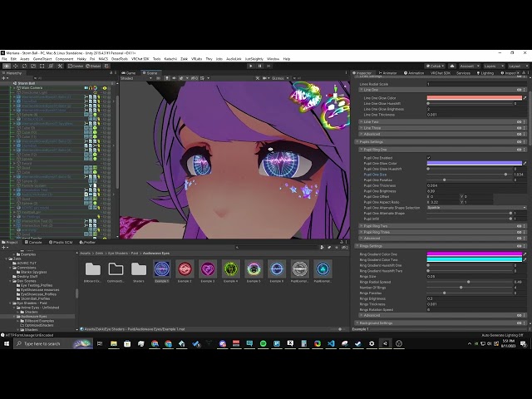The height and width of the screenshot is (399, 532).
Task: Click the Rings Radial Spread slider
Action: [x=470, y=282]
